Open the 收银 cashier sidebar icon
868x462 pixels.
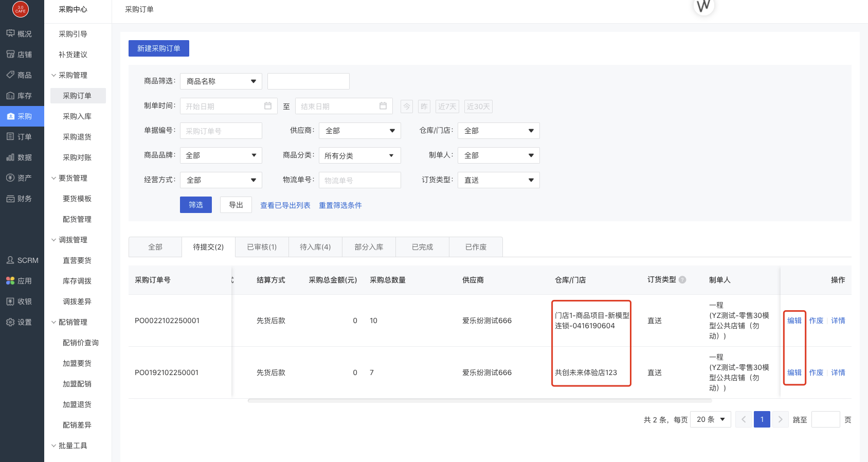pyautogui.click(x=10, y=301)
